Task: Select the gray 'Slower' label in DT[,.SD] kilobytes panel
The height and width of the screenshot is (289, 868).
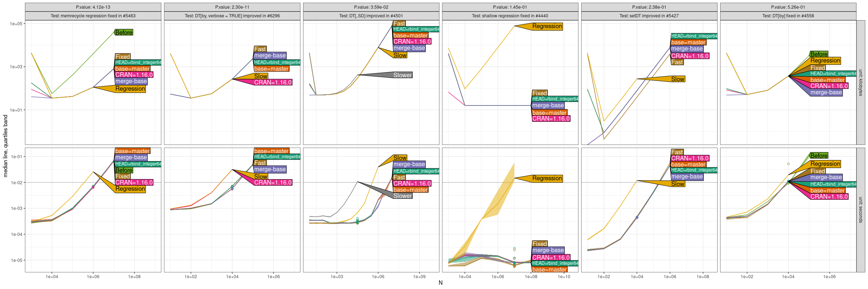Action: click(x=403, y=75)
